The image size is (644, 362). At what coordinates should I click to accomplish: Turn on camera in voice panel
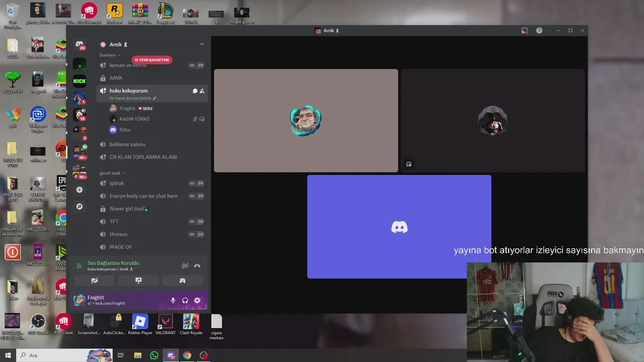click(95, 281)
